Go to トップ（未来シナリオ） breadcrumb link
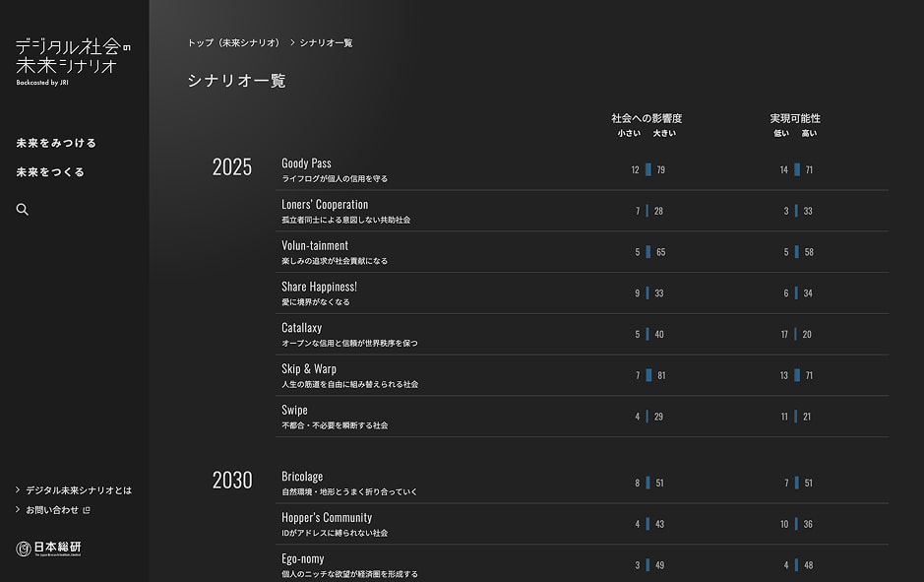 [x=234, y=43]
